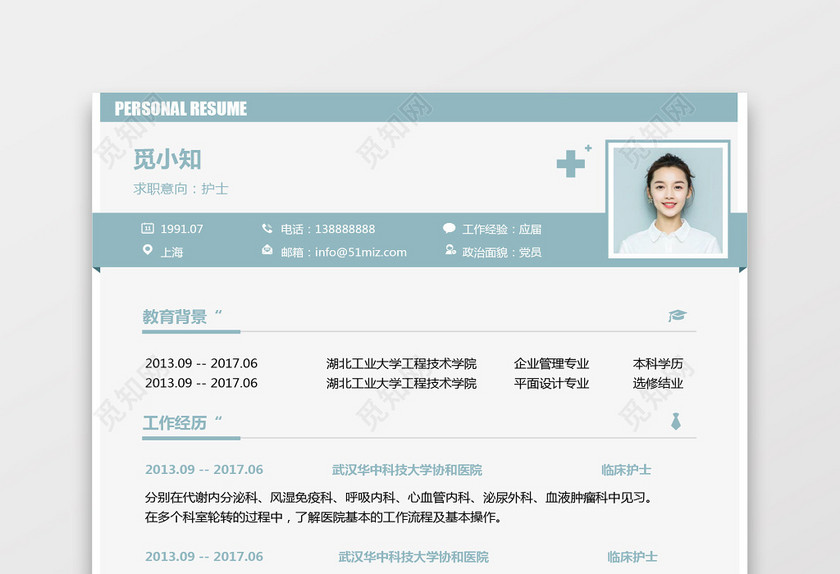This screenshot has height=574, width=840.
Task: Select the portrait photo thumbnail
Action: coord(668,199)
